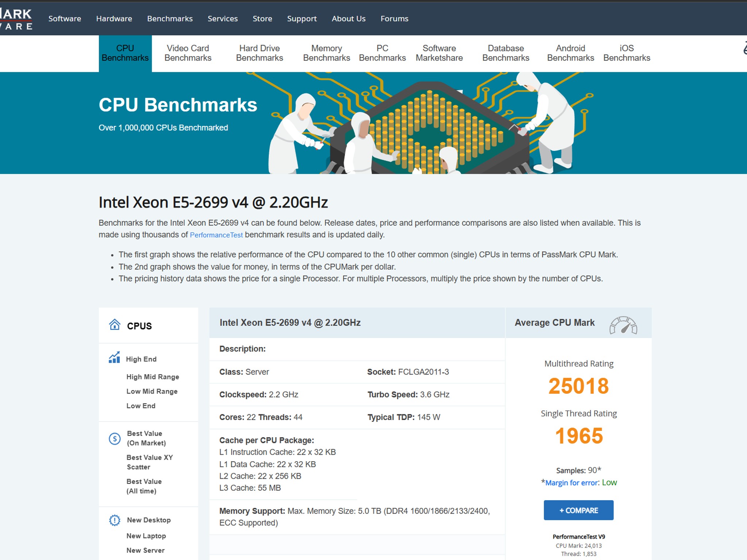Open New Server CPUs list

click(145, 550)
